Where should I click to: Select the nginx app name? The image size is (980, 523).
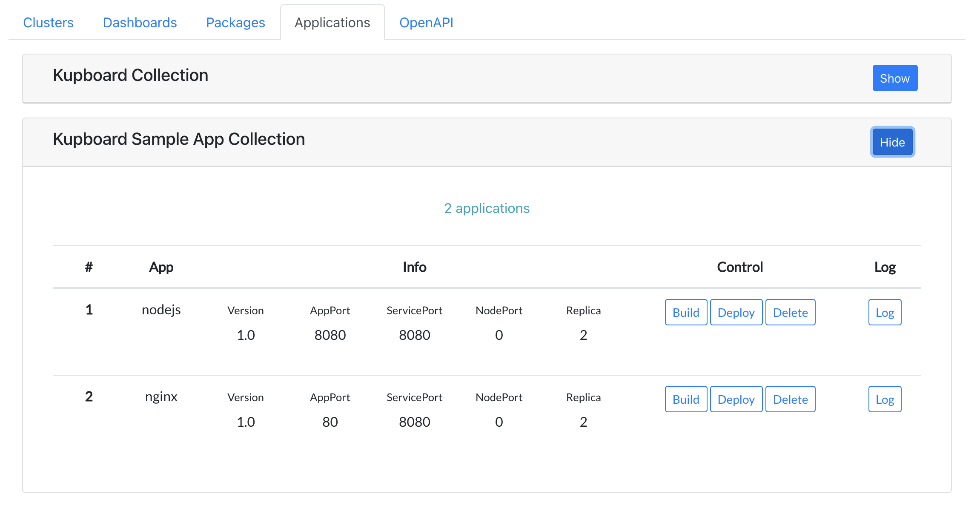(161, 397)
